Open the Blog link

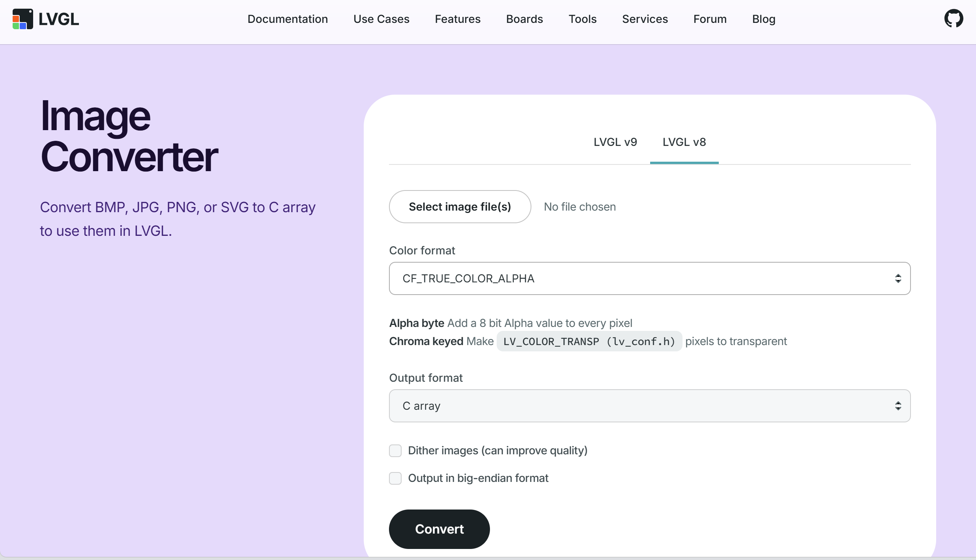point(763,19)
